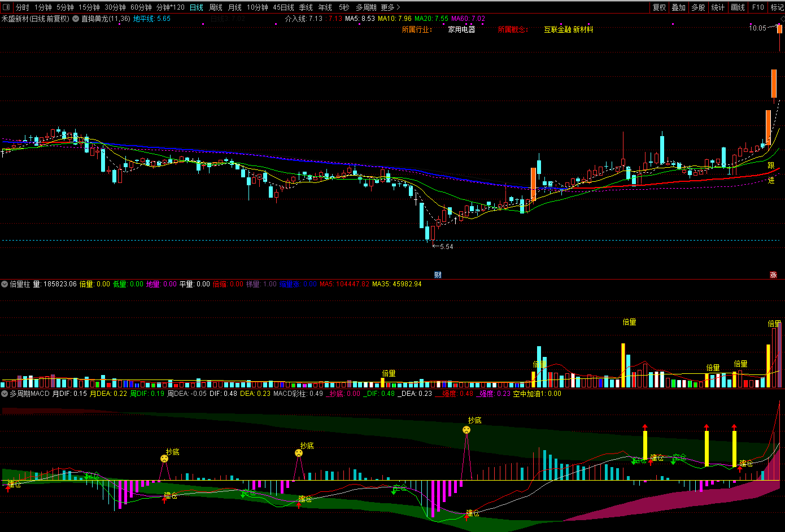This screenshot has height=532, width=785.
Task: Switch chart to 季线 quarterly period
Action: 306,7
